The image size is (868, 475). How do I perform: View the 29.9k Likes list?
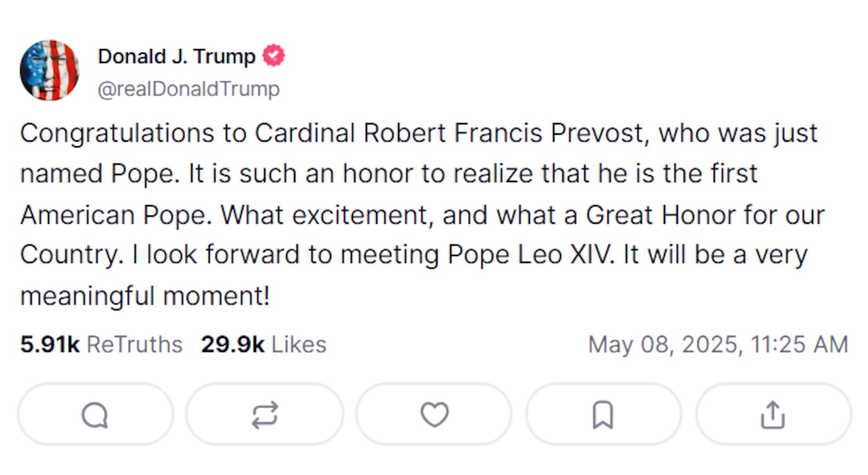click(x=264, y=344)
